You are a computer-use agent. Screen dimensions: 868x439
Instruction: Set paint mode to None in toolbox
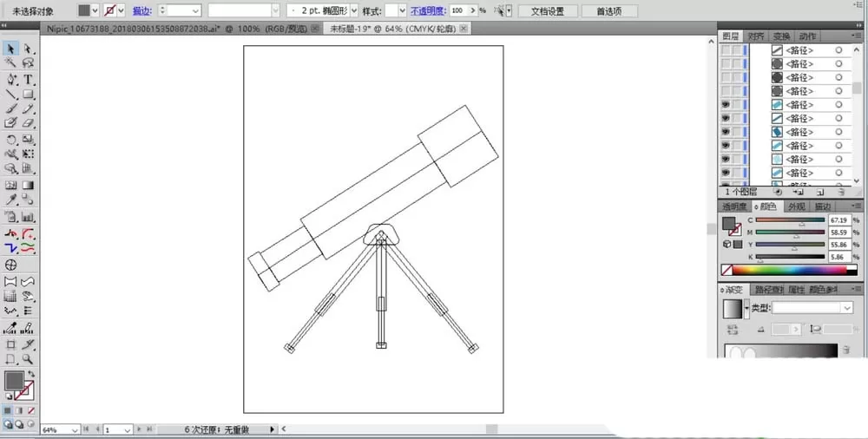(31, 410)
